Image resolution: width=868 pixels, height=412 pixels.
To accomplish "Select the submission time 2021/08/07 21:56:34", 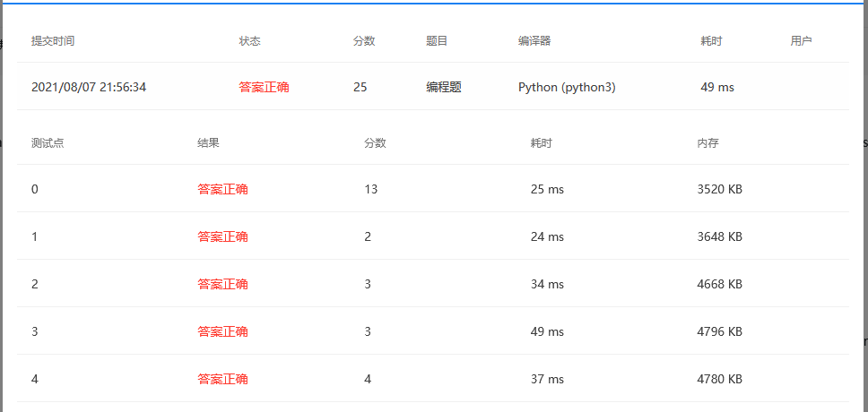I will tap(89, 87).
